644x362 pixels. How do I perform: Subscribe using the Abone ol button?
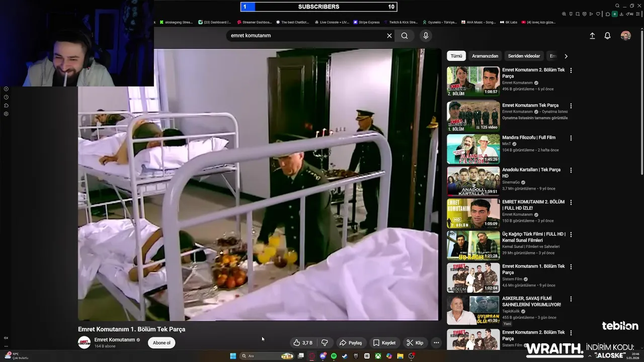[x=162, y=343]
